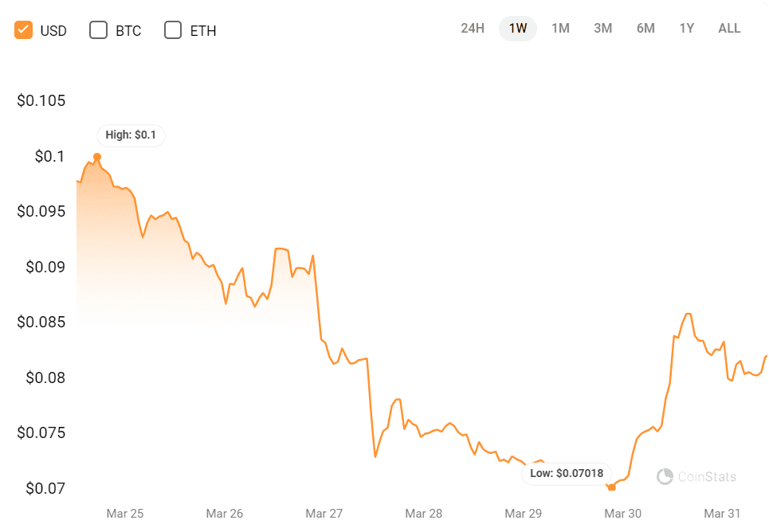The width and height of the screenshot is (769, 532).
Task: Open the 3M price view
Action: [x=602, y=28]
